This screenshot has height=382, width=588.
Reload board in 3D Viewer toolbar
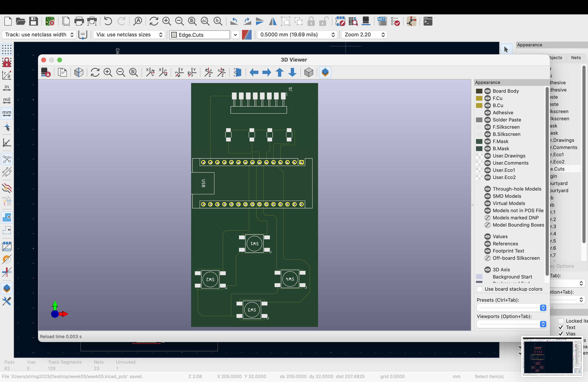coord(95,72)
